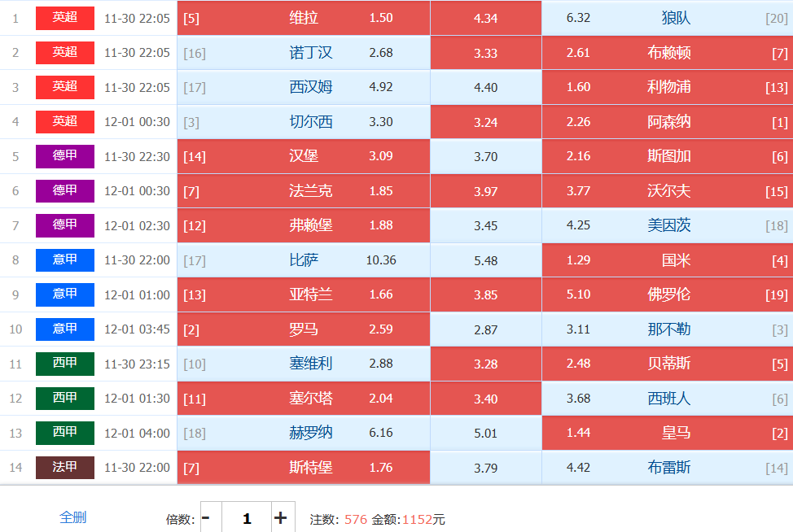This screenshot has width=793, height=532.
Task: Select 汉堡 home win at 3.09
Action: click(x=303, y=156)
